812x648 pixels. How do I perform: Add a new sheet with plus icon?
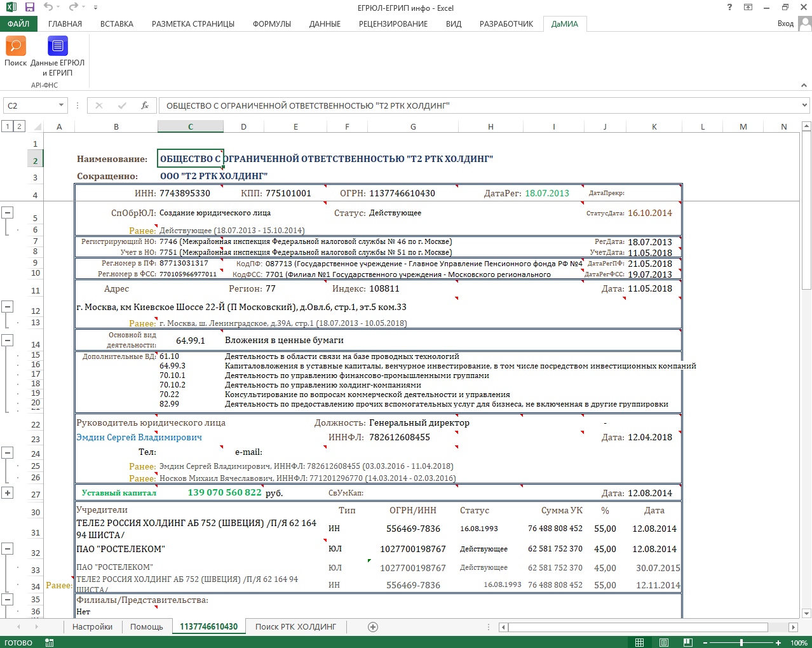point(373,627)
